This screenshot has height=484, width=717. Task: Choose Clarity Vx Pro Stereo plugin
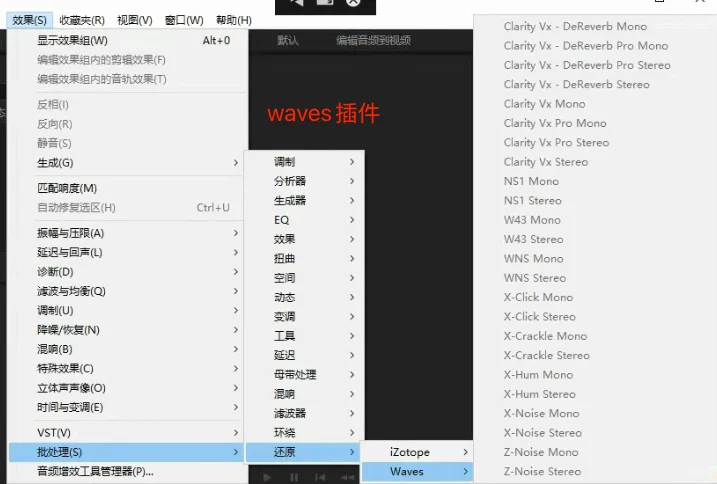[x=556, y=142]
